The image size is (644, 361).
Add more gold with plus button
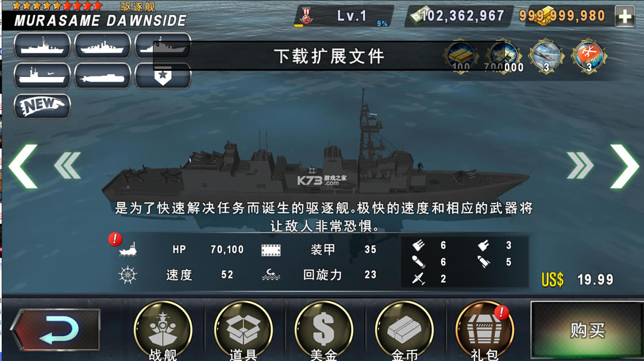[625, 17]
